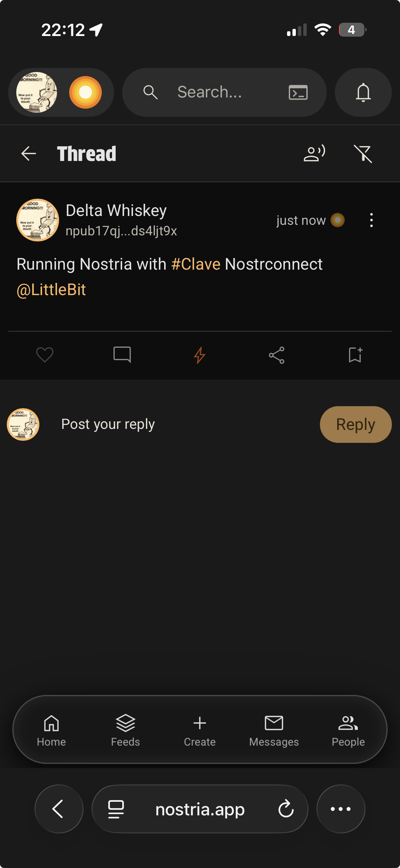
Task: Open comment bubble icon on the post
Action: pos(122,355)
